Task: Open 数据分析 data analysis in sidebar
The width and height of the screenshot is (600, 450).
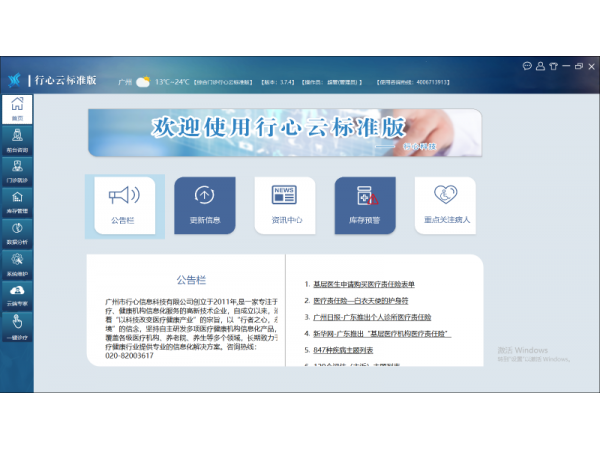Action: [x=16, y=233]
